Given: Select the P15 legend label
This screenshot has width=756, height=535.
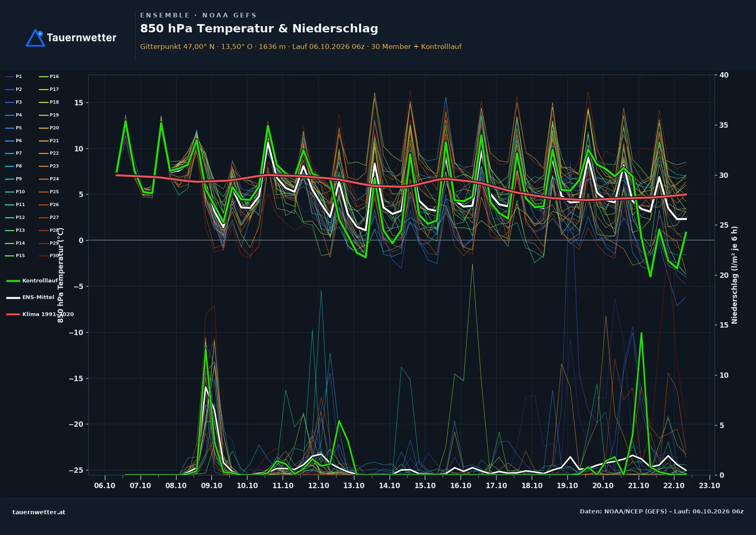Looking at the screenshot, I should coord(20,255).
